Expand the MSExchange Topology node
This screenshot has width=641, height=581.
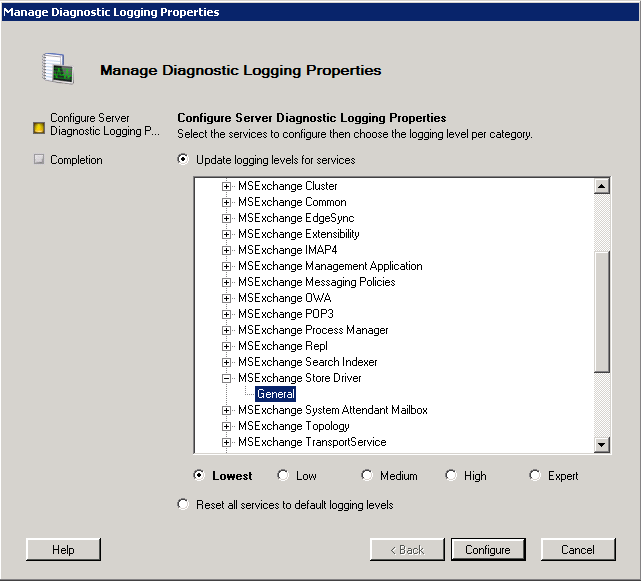(x=226, y=426)
